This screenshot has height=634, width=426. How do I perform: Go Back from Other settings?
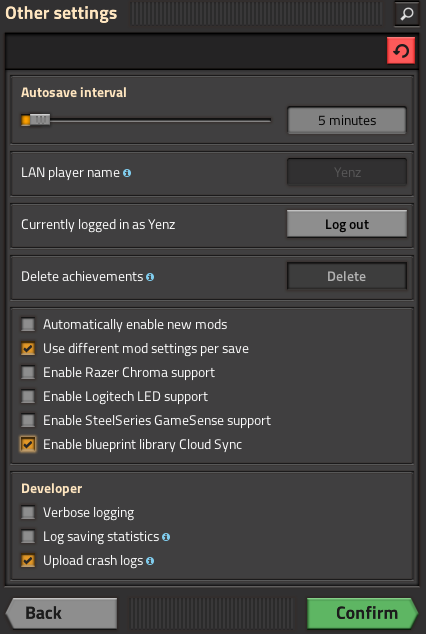61,613
